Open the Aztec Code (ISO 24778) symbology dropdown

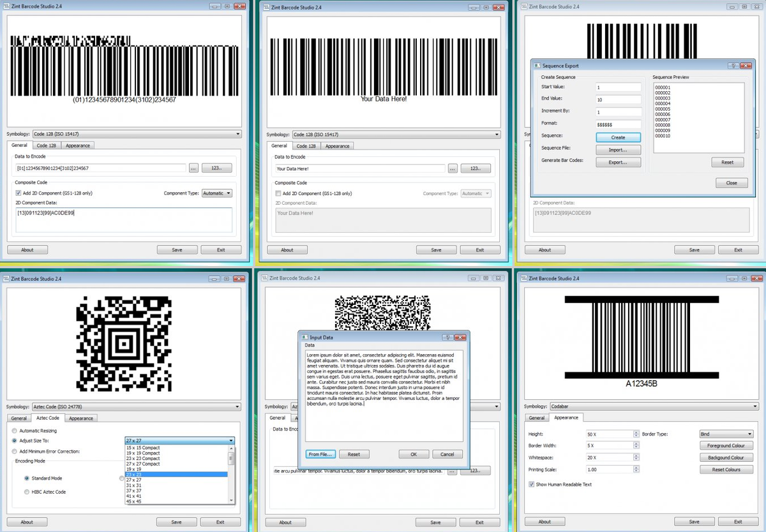(136, 406)
